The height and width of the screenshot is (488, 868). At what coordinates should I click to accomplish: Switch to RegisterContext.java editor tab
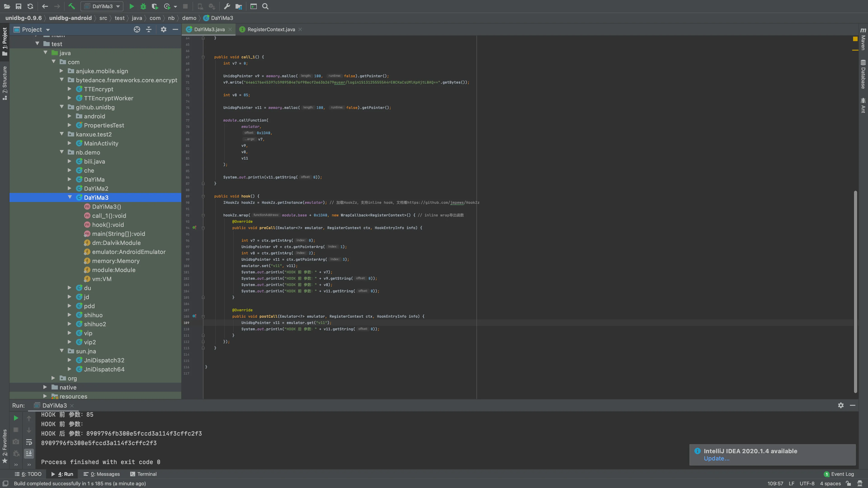pos(271,29)
